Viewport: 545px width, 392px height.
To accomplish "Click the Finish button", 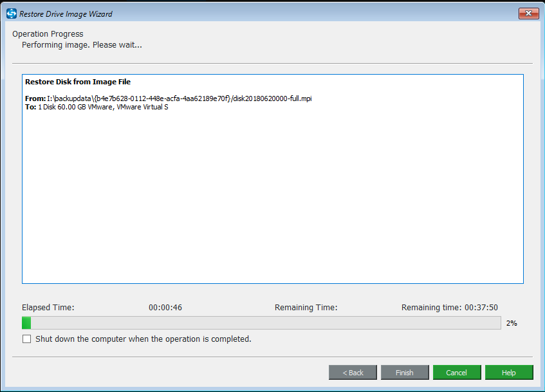I will (x=405, y=373).
